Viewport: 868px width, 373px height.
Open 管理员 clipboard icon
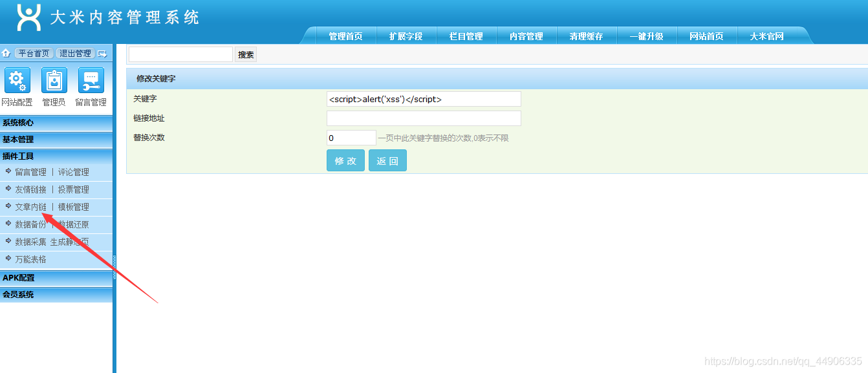(54, 80)
